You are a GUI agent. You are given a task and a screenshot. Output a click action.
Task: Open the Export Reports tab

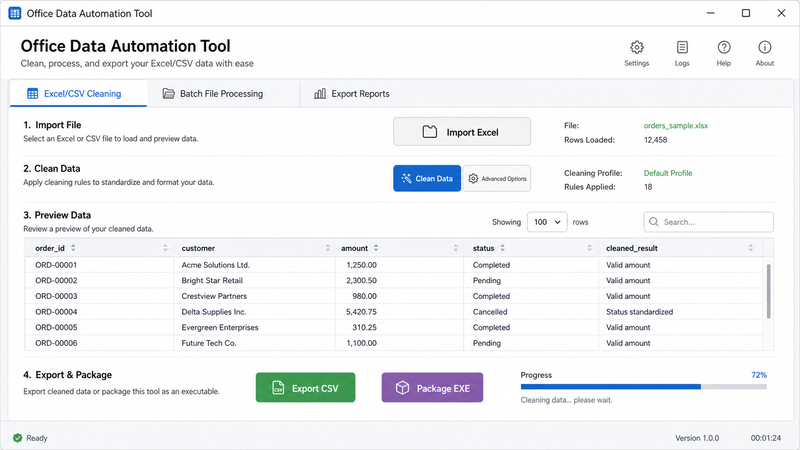coord(352,94)
